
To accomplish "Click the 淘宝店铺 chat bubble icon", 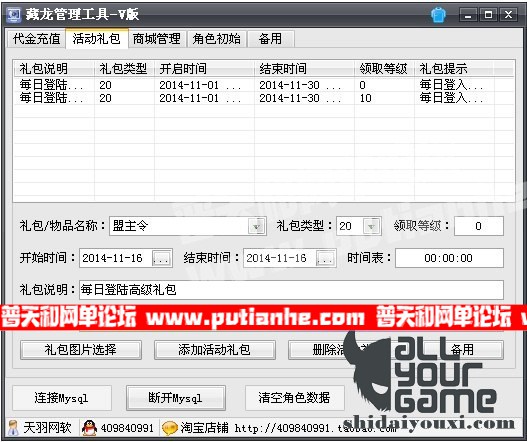I will (x=170, y=428).
